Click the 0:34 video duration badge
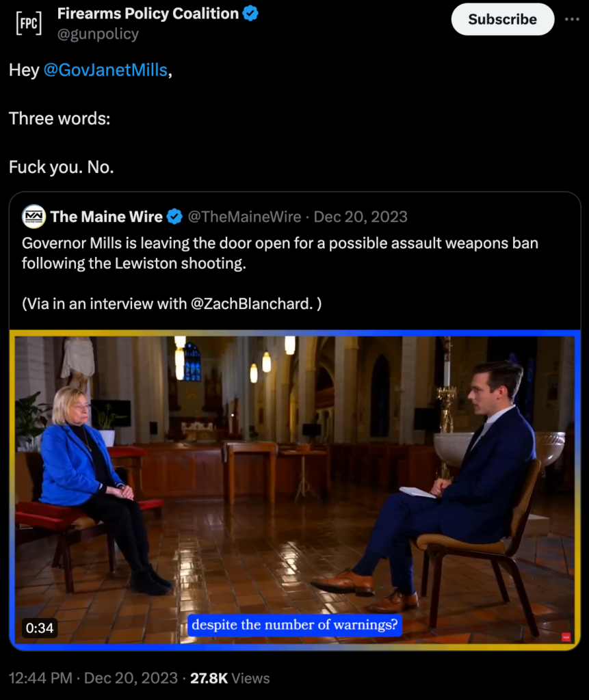Viewport: 589px width, 700px height. 40,626
